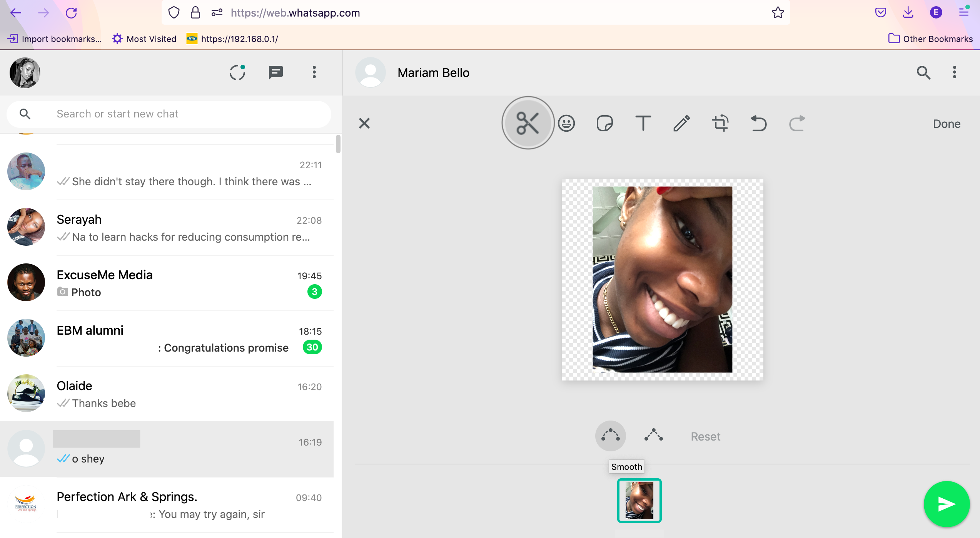Select the sharp crop edge option
The width and height of the screenshot is (980, 538).
coord(653,436)
